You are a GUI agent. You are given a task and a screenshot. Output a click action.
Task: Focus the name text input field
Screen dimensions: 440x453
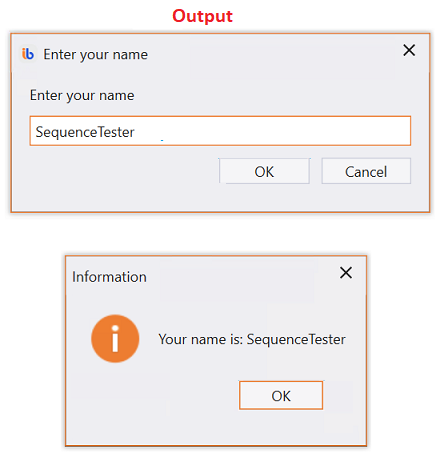coord(220,131)
